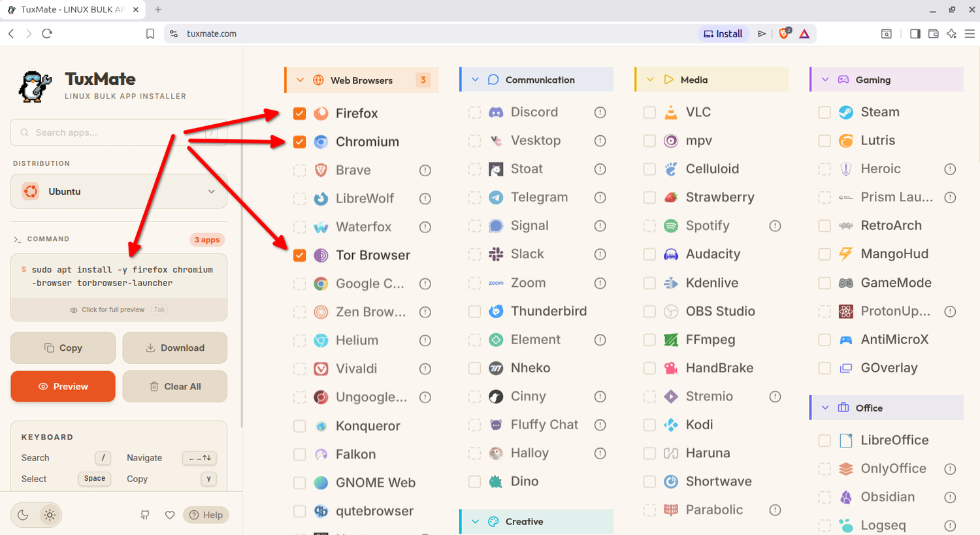Click the LibreOffice document icon
This screenshot has height=535, width=980.
click(846, 440)
